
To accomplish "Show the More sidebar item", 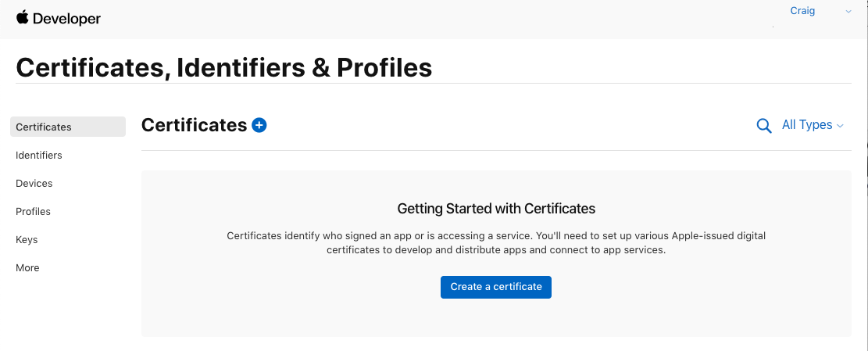I will tap(27, 268).
